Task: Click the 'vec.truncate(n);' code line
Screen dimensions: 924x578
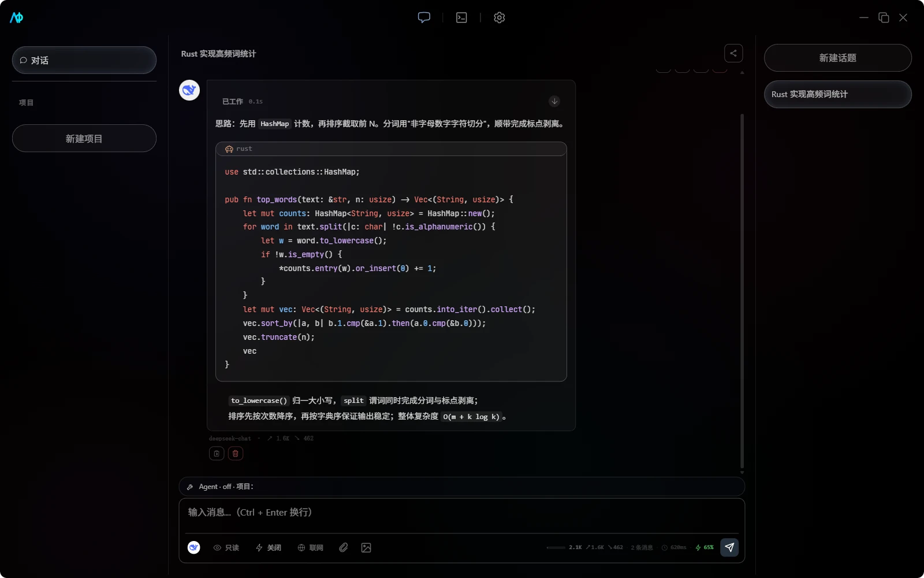Action: coord(279,337)
